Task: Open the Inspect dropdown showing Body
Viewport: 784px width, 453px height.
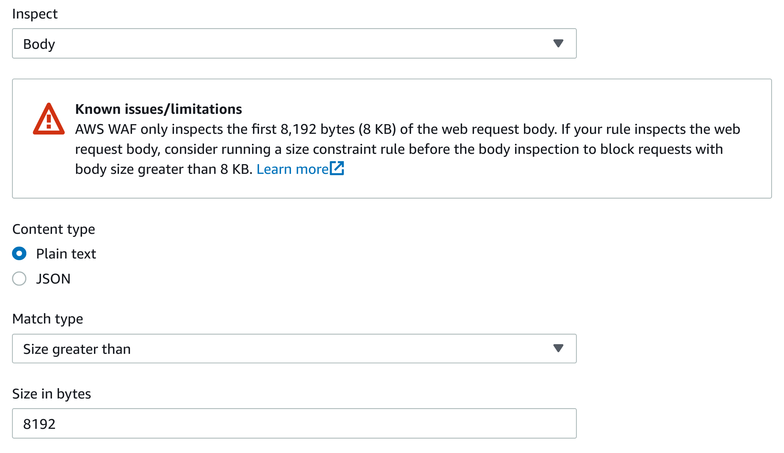Action: (294, 44)
